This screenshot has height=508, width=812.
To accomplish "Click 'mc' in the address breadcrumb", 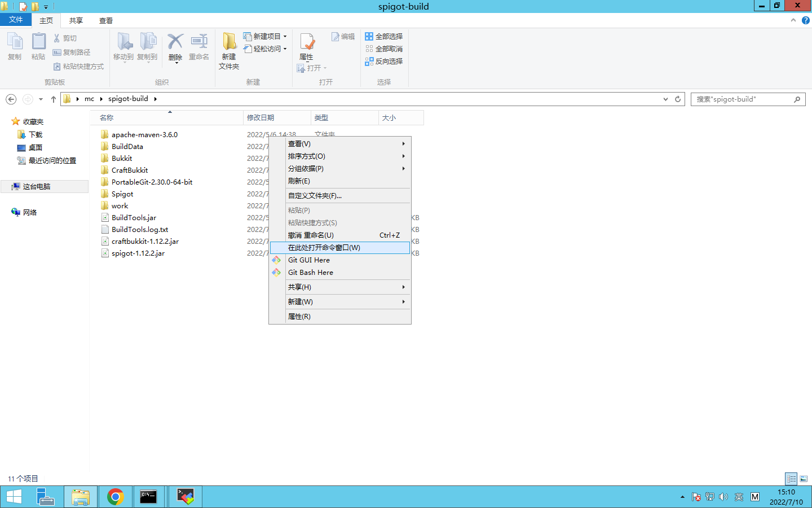I will [89, 99].
